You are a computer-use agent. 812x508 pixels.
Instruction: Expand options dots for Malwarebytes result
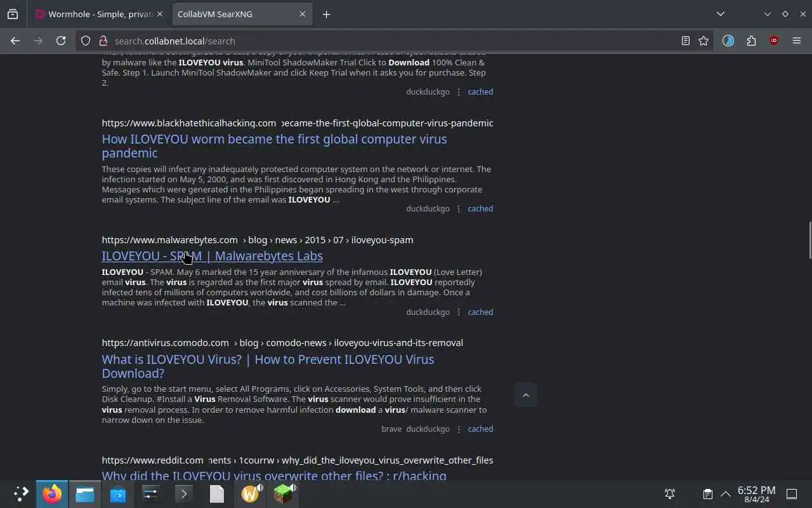[459, 312]
